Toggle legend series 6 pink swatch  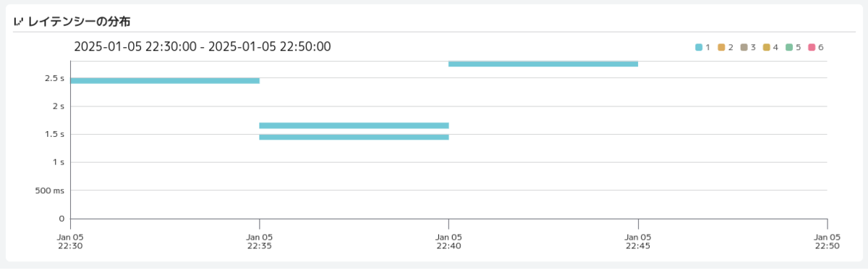coord(811,47)
